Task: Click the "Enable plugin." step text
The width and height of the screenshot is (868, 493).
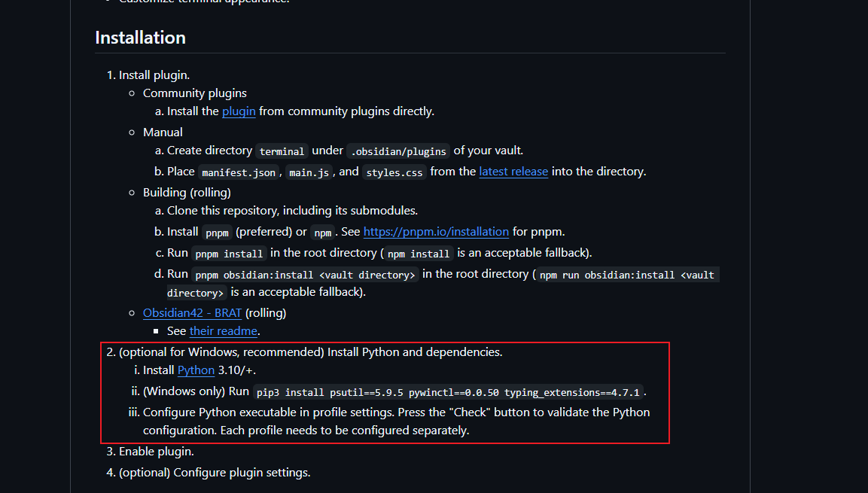Action: coord(156,452)
